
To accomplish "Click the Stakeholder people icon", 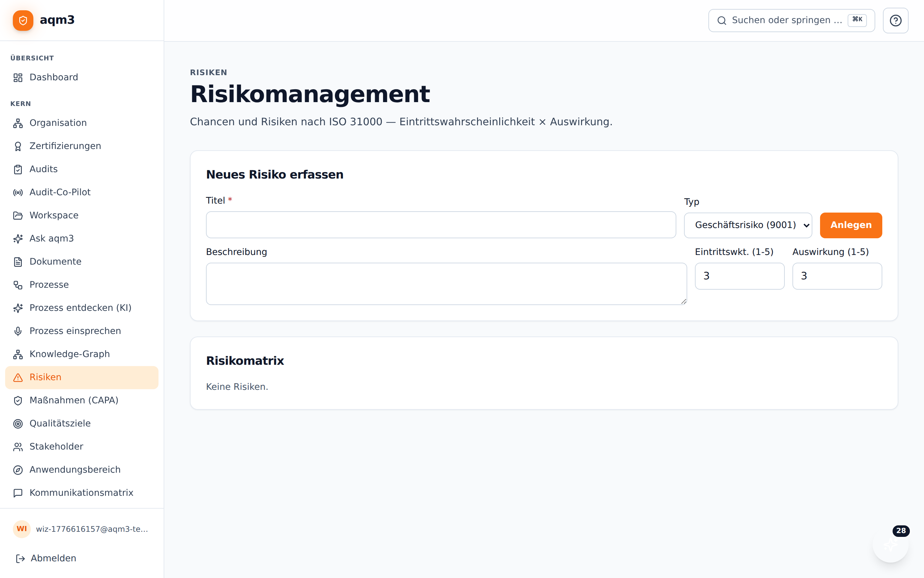I will [x=18, y=447].
